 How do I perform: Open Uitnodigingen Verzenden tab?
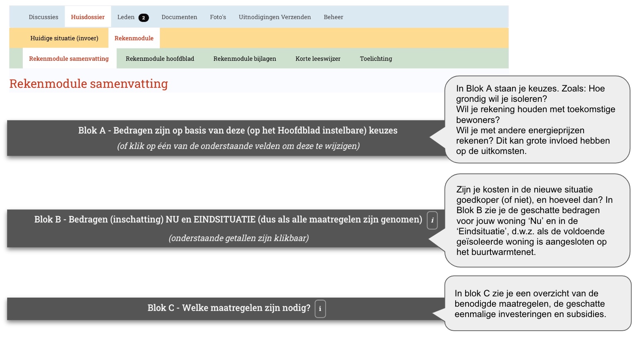point(275,17)
